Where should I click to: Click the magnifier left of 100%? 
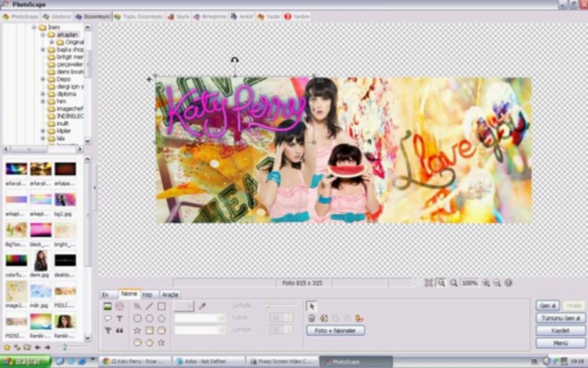pos(453,283)
